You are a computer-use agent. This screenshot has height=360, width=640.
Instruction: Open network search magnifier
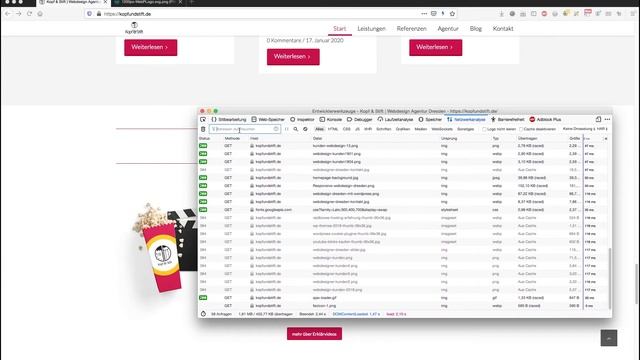point(296,129)
